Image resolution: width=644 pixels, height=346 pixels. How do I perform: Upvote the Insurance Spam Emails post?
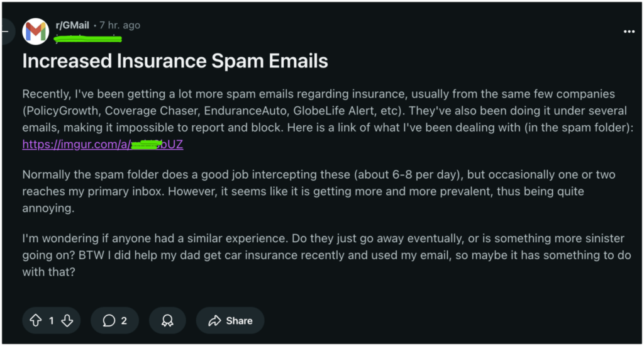[x=36, y=321]
